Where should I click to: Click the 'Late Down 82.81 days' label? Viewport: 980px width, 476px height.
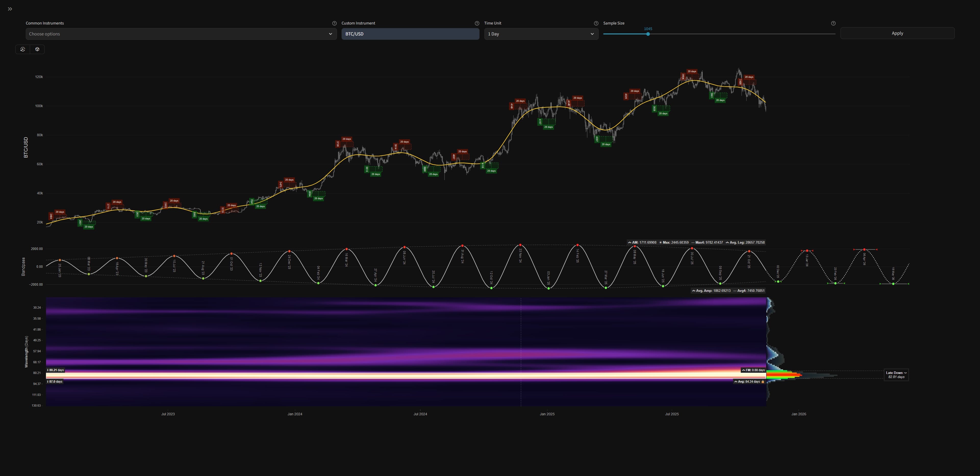[896, 375]
